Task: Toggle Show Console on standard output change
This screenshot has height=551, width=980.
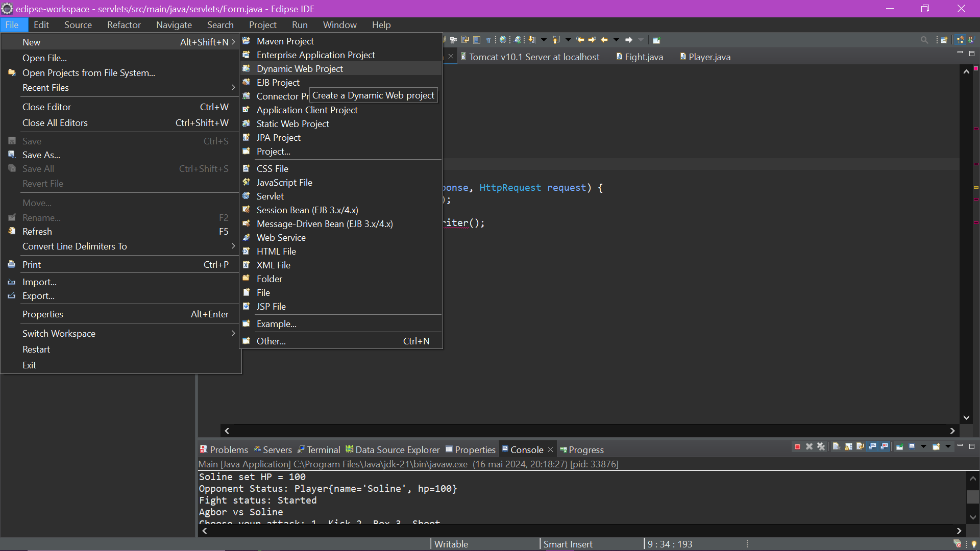Action: [x=872, y=446]
